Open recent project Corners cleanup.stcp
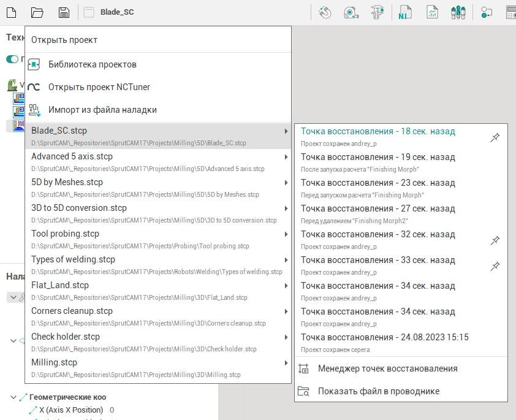 point(72,311)
